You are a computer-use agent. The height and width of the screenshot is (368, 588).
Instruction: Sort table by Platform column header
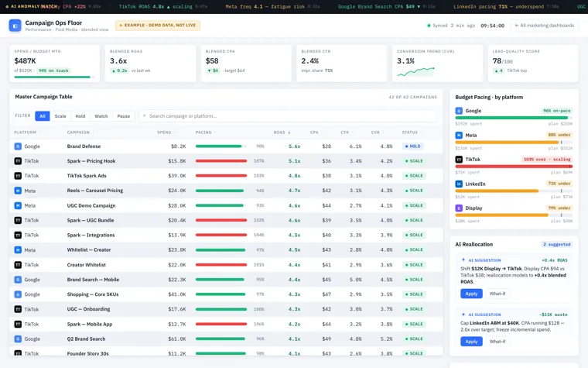pyautogui.click(x=27, y=132)
